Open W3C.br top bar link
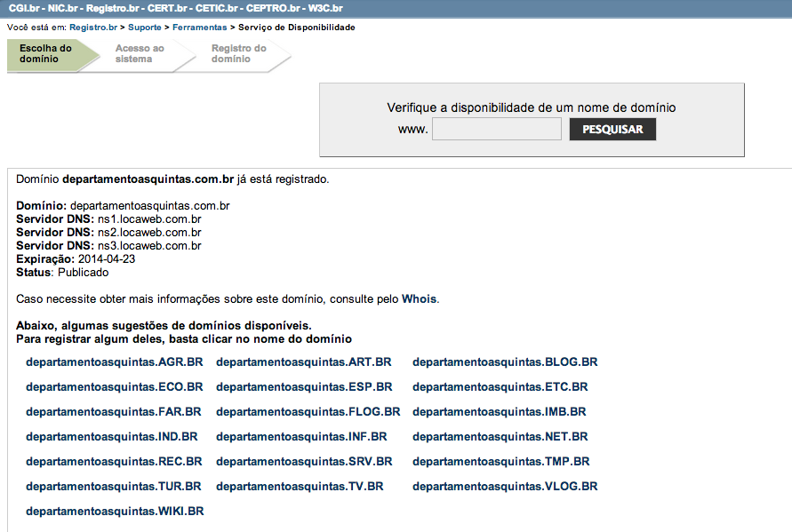This screenshot has width=792, height=532. point(325,8)
